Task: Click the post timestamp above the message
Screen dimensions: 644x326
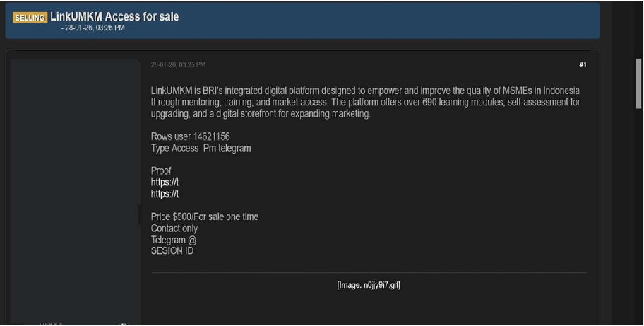Action: point(178,65)
